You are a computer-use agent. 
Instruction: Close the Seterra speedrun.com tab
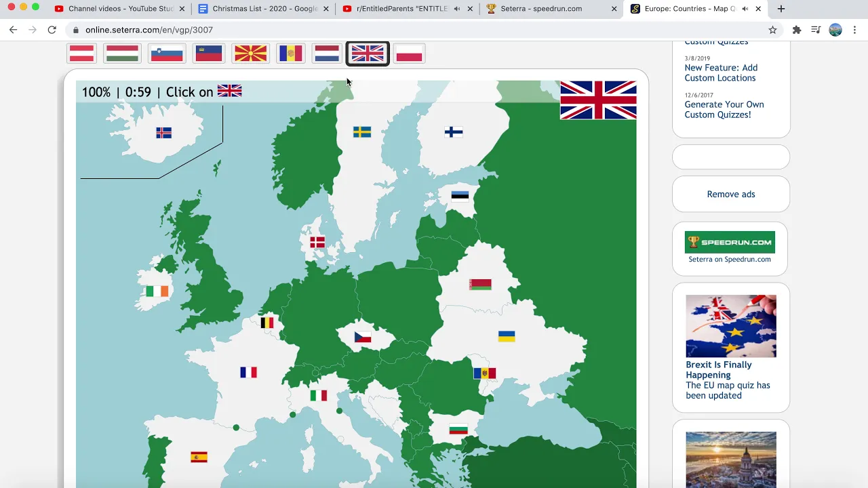tap(614, 9)
